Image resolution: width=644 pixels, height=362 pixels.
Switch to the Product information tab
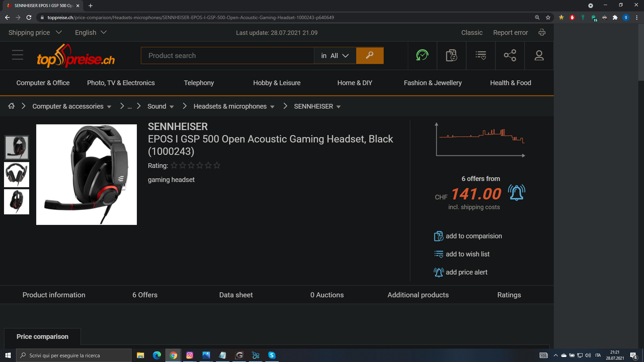54,295
